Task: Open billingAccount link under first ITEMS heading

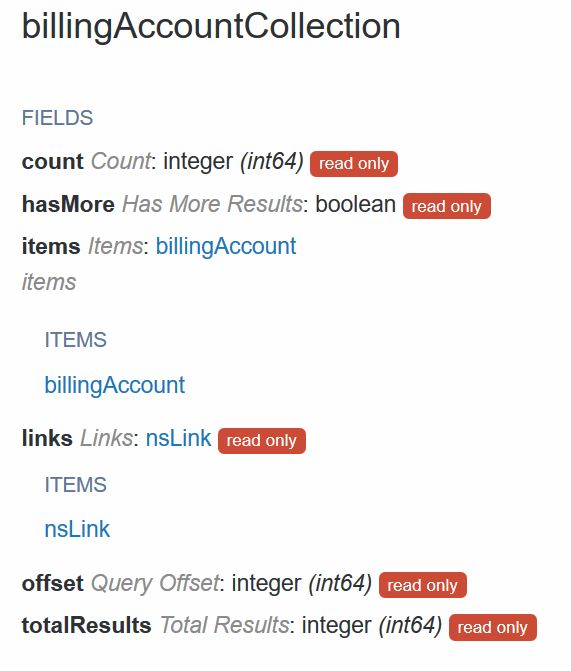Action: coord(115,386)
